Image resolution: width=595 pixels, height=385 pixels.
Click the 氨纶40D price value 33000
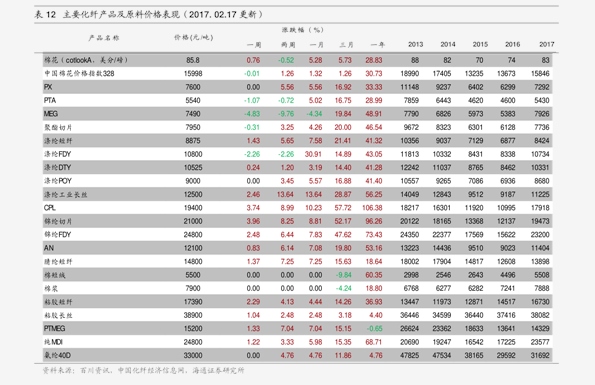[193, 355]
